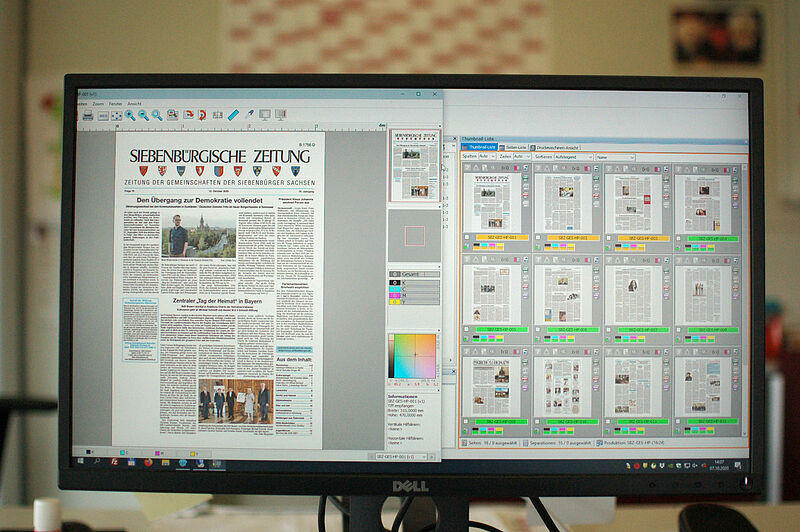Switch to Druckmaschinen-Ansicht tab

point(555,147)
